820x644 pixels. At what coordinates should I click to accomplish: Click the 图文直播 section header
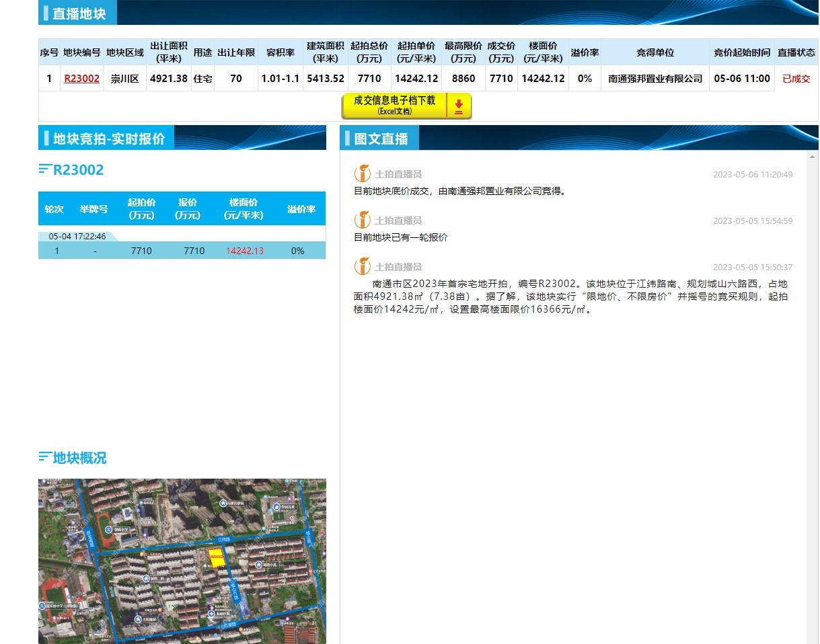coord(381,138)
